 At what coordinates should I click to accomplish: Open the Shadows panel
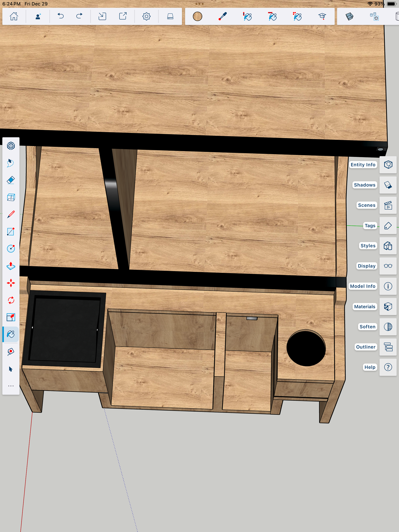(x=388, y=185)
